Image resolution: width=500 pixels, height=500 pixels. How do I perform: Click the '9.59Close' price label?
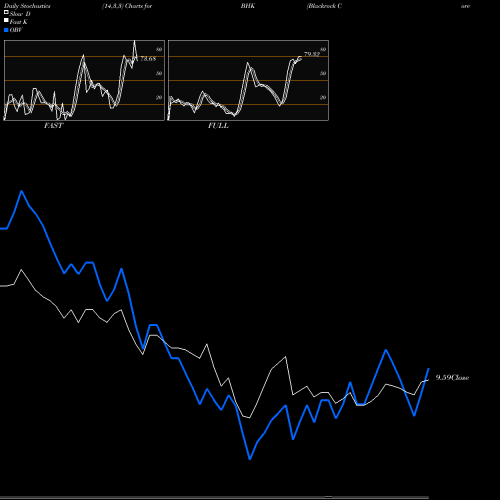tap(452, 378)
